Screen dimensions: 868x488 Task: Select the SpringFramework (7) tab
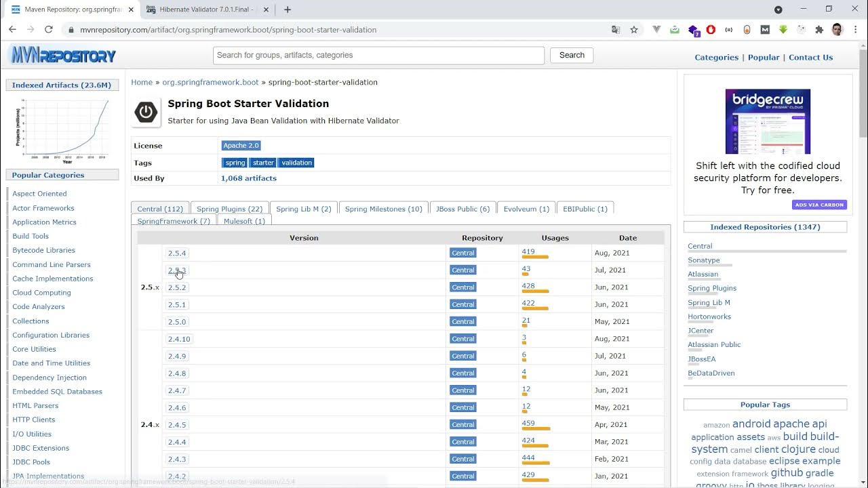(174, 221)
